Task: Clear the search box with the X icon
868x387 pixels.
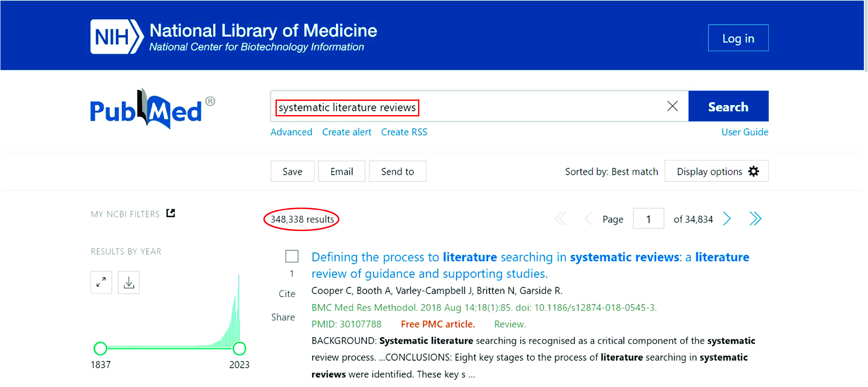Action: pyautogui.click(x=672, y=106)
